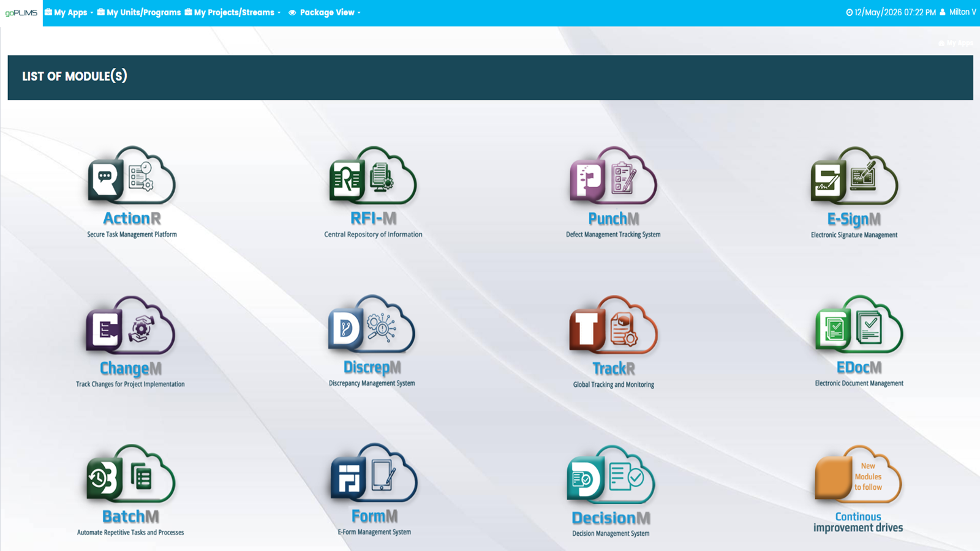The height and width of the screenshot is (551, 980).
Task: Open the E-SignM module cloud icon
Action: [x=854, y=176]
